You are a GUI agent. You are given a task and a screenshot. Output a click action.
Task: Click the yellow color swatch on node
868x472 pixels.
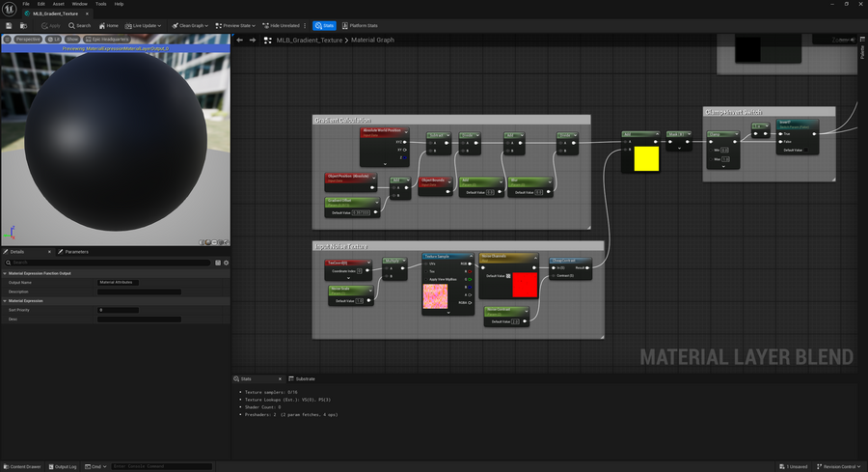646,159
